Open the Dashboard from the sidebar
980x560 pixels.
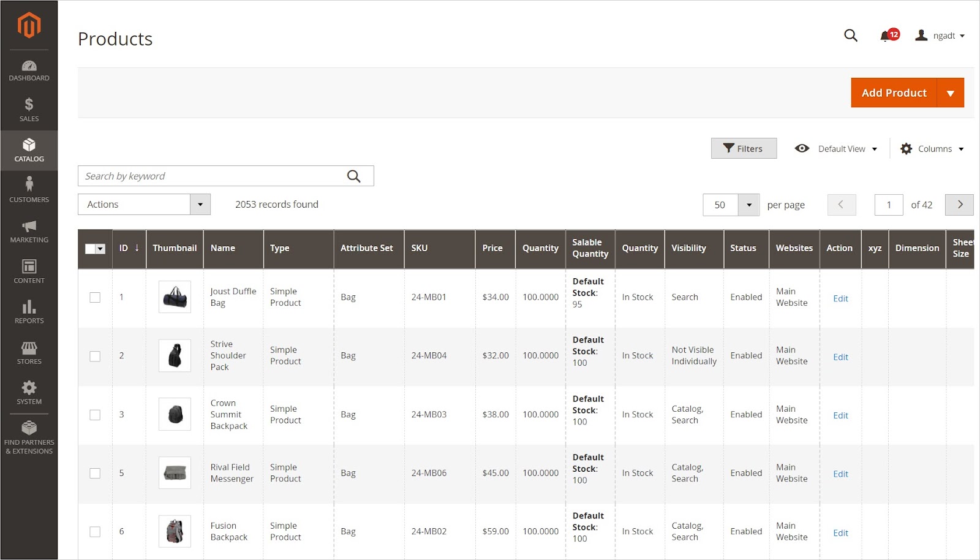coord(29,70)
